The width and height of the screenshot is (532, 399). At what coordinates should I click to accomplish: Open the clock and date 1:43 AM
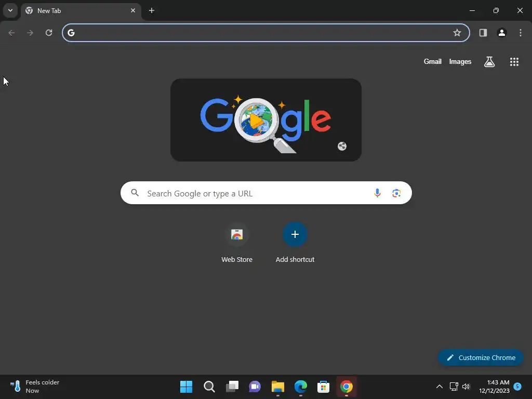(495, 387)
